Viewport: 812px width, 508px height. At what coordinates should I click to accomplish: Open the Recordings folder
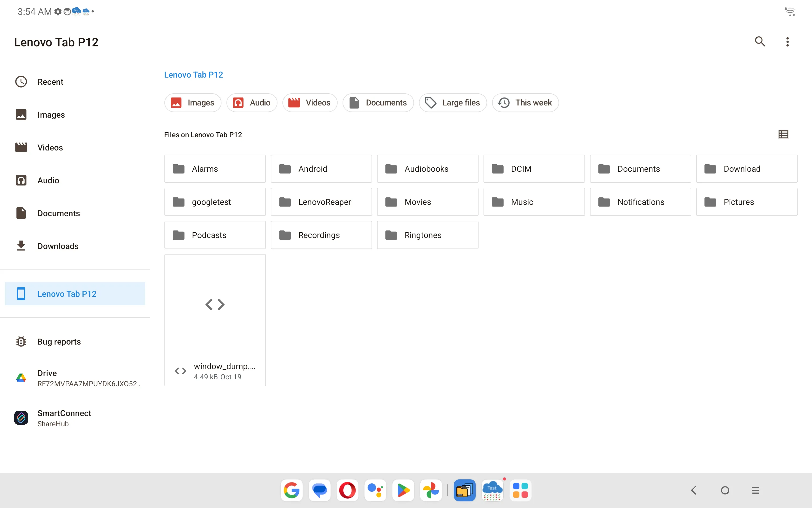(321, 235)
